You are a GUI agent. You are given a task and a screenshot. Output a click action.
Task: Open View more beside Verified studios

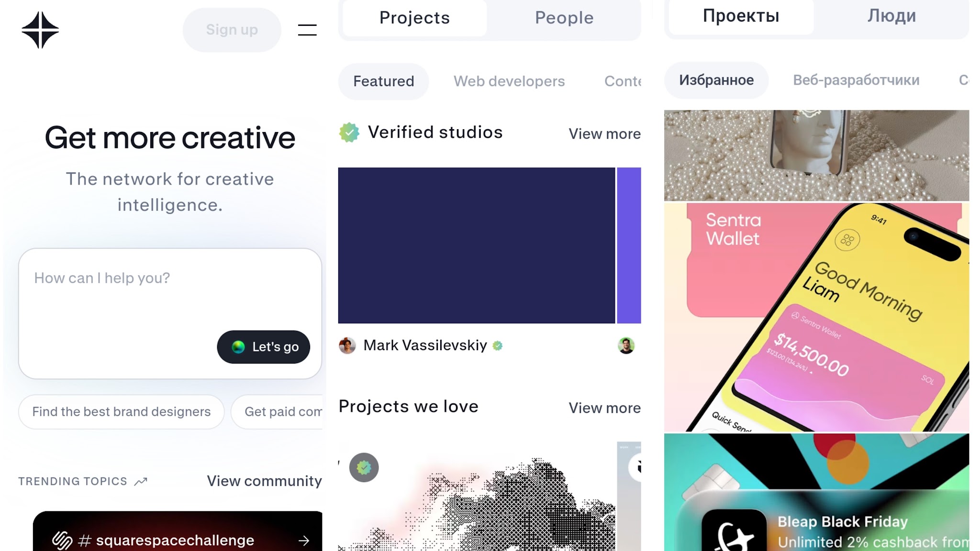tap(604, 134)
